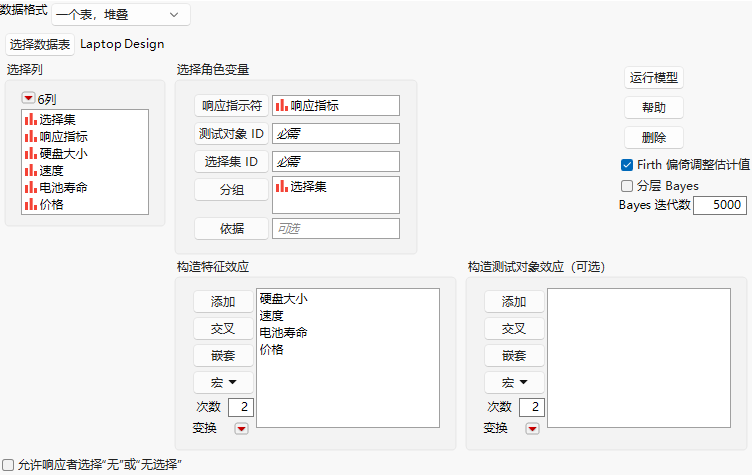Click 交叉 under 构造测试对象效应
752x475 pixels.
(x=514, y=329)
